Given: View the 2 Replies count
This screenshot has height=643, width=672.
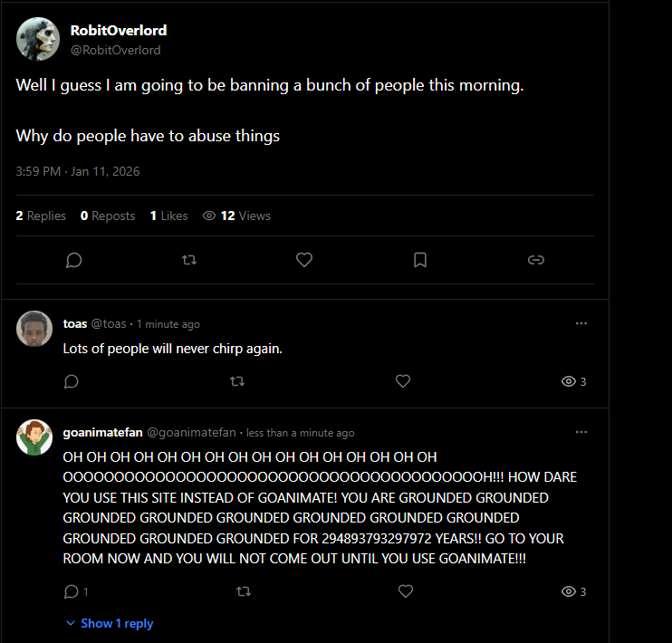Looking at the screenshot, I should (41, 216).
